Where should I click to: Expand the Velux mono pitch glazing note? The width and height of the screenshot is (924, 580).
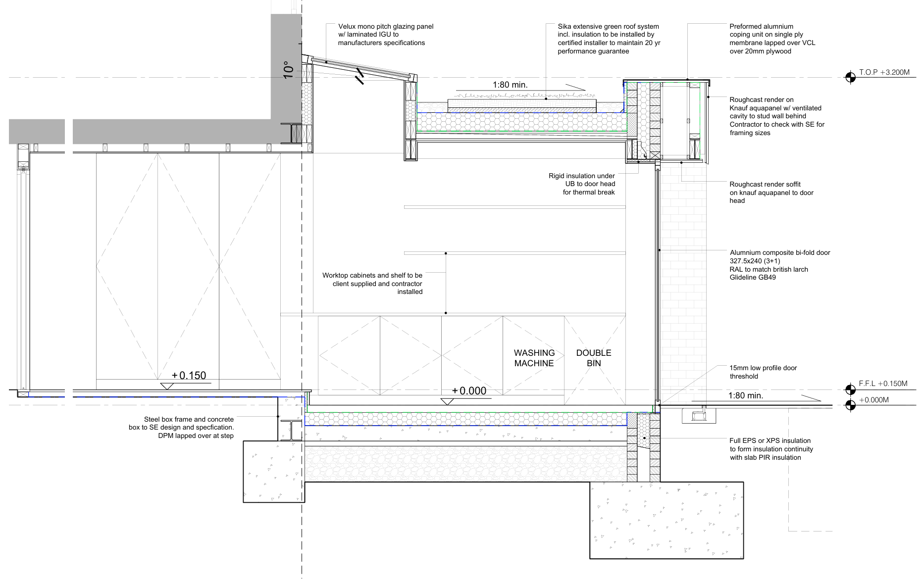[x=386, y=35]
